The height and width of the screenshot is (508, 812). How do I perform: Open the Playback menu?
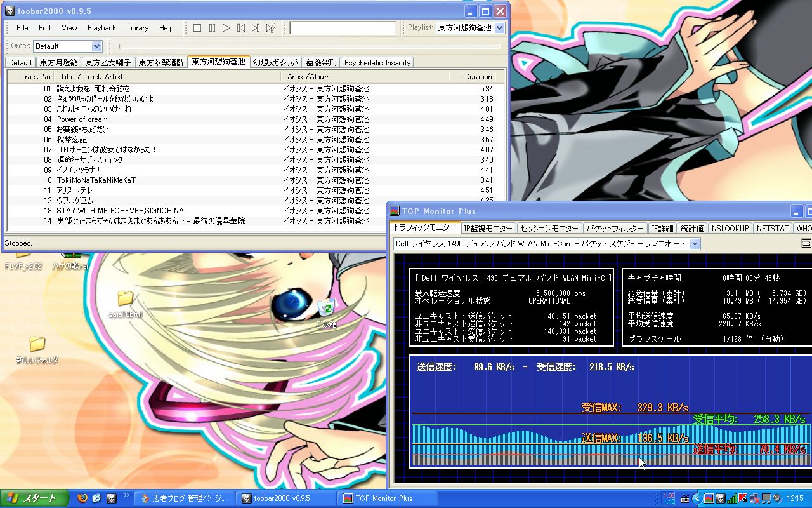point(101,28)
